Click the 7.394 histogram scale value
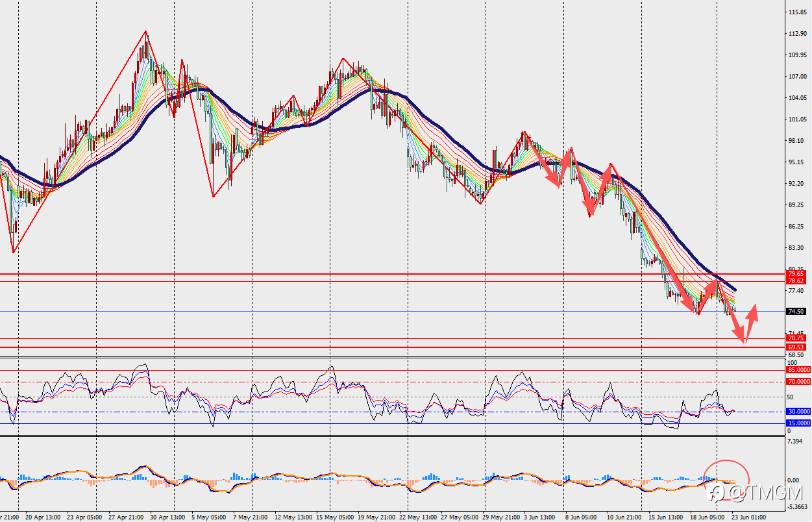 [796, 441]
